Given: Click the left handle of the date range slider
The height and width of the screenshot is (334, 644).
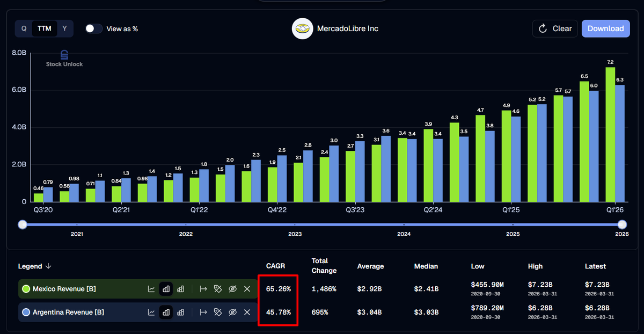Looking at the screenshot, I should click(22, 224).
